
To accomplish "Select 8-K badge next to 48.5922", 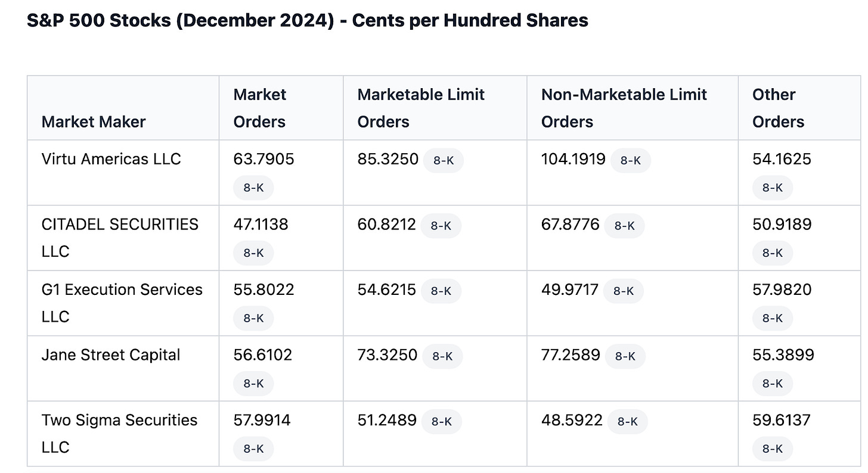I will [628, 421].
